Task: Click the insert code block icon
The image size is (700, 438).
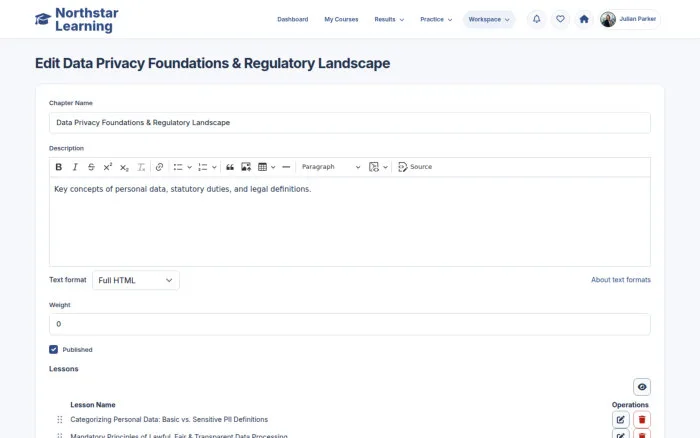Action: point(374,167)
